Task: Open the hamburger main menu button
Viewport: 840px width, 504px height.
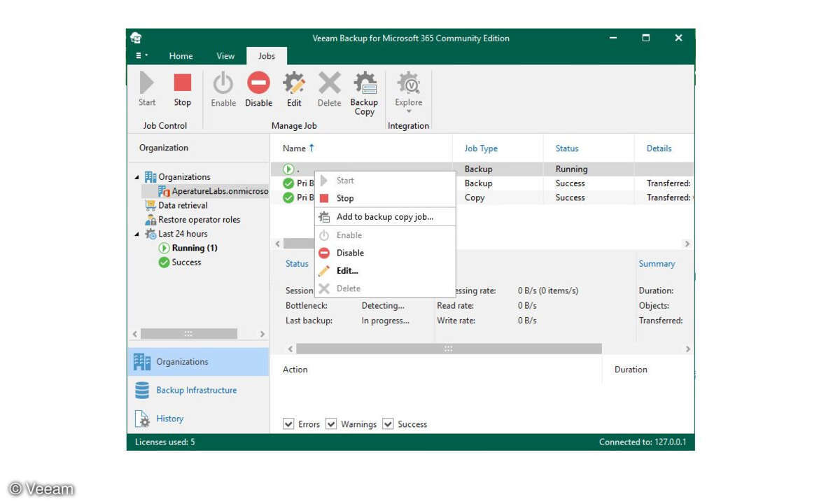Action: (x=141, y=55)
